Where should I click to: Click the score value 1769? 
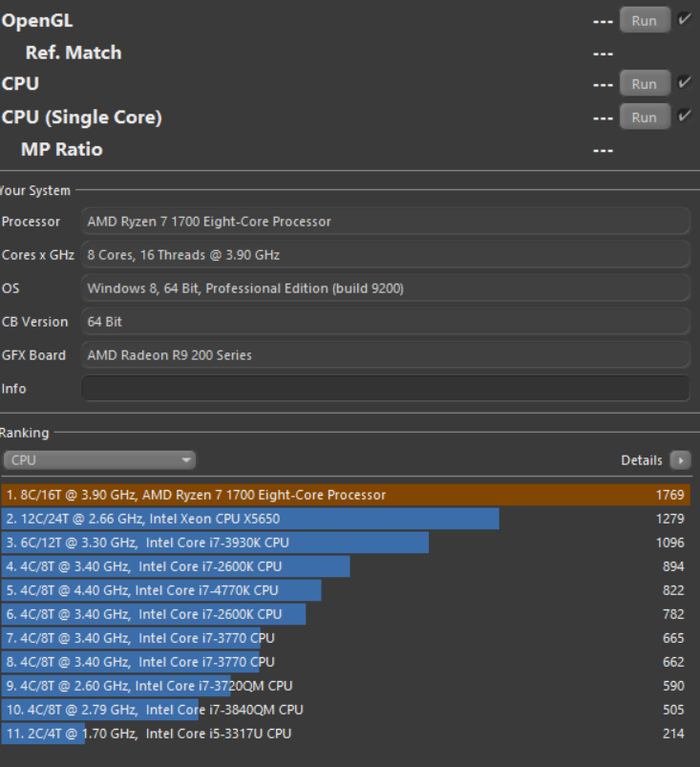coord(669,495)
